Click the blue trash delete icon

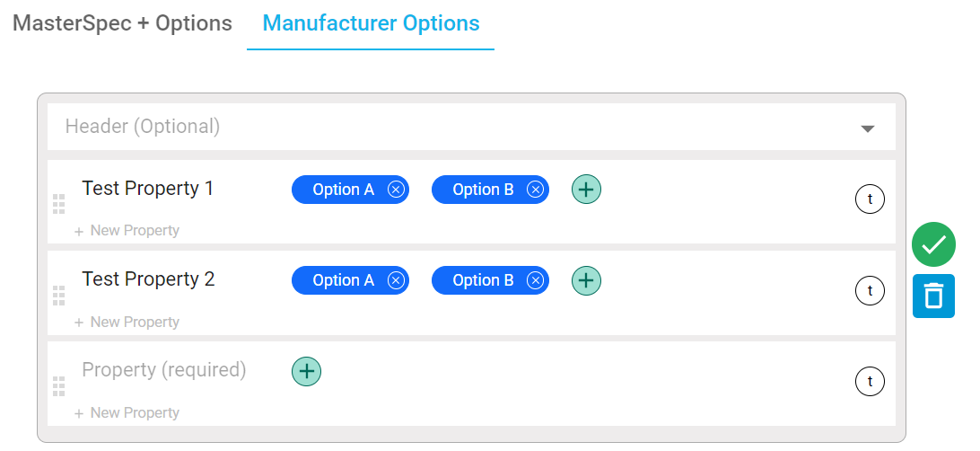(x=933, y=296)
